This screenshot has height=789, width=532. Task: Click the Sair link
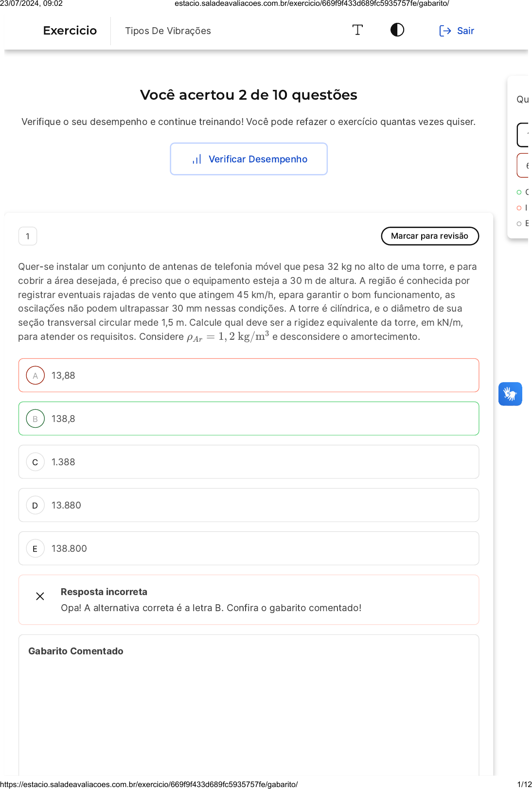pyautogui.click(x=465, y=31)
